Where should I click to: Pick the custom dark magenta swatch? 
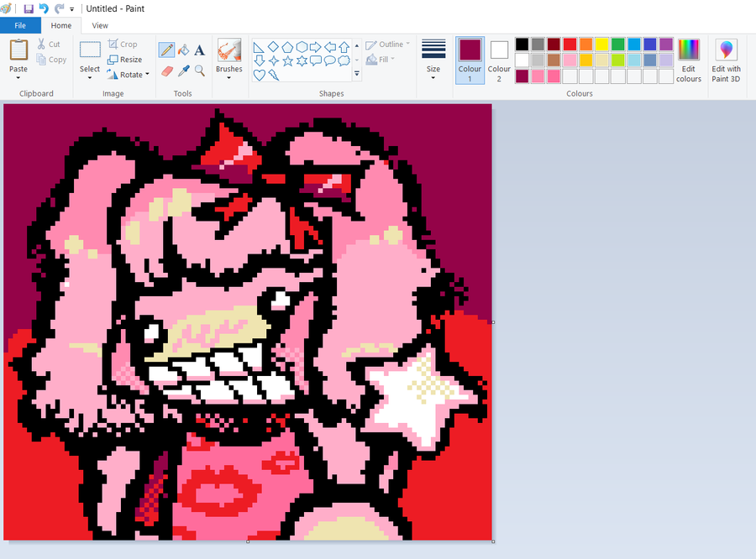[522, 76]
